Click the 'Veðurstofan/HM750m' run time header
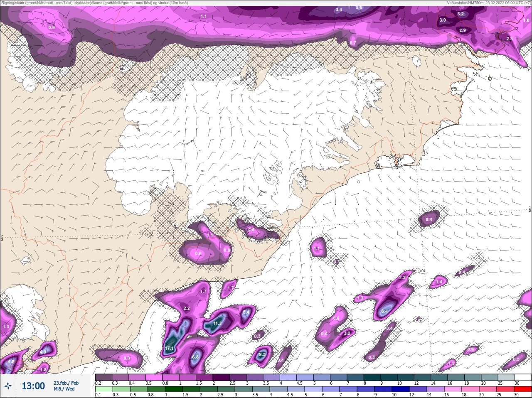The width and height of the screenshot is (532, 398). 489,2
